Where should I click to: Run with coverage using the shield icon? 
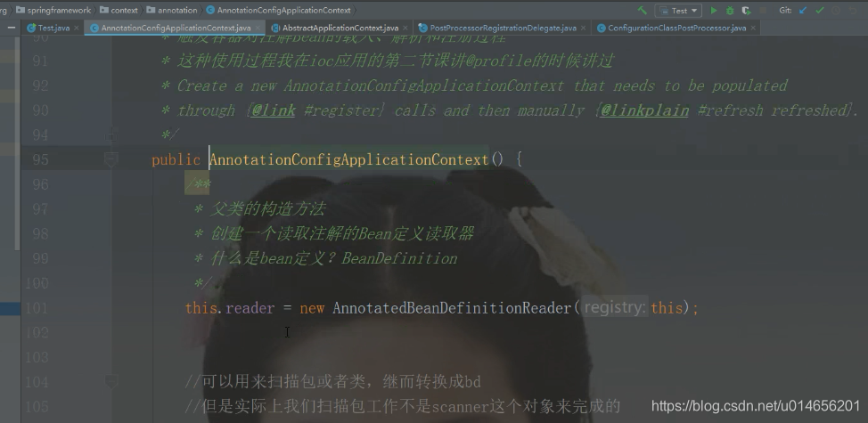click(746, 11)
